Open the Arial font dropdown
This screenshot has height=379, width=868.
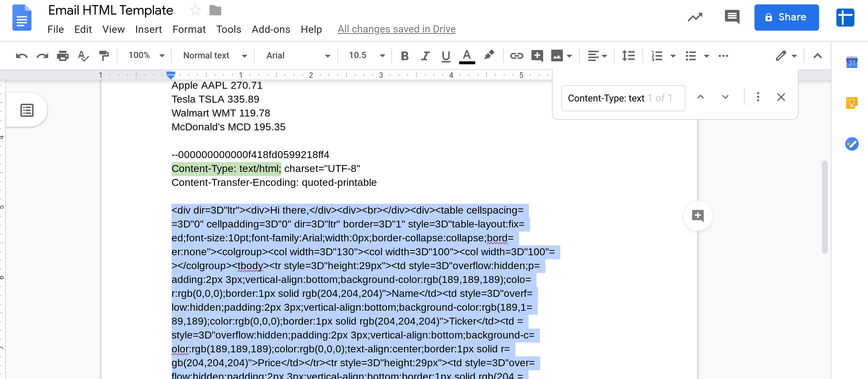(298, 55)
